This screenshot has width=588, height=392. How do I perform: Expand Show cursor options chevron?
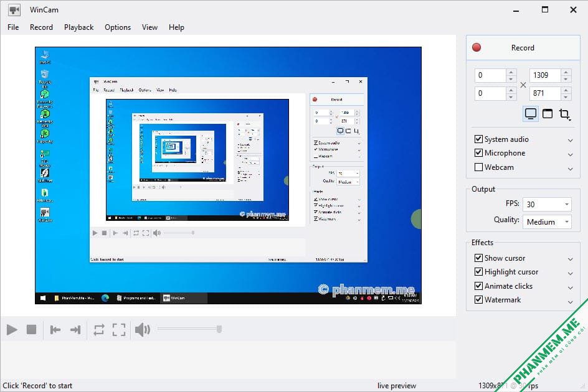(x=570, y=259)
